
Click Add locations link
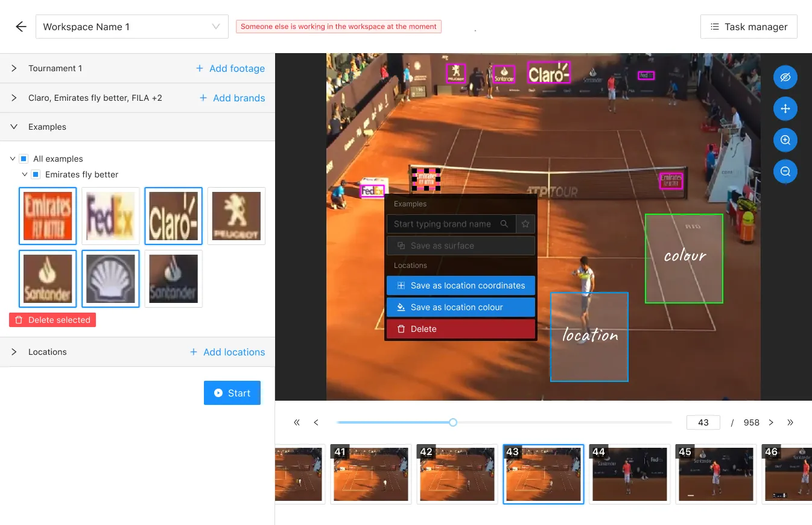[227, 352]
